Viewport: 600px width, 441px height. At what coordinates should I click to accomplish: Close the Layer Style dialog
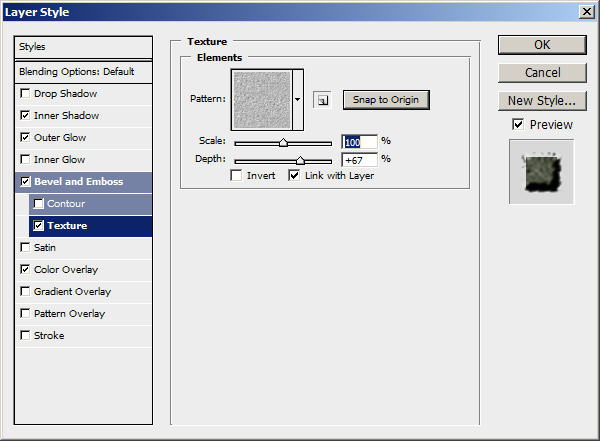587,12
